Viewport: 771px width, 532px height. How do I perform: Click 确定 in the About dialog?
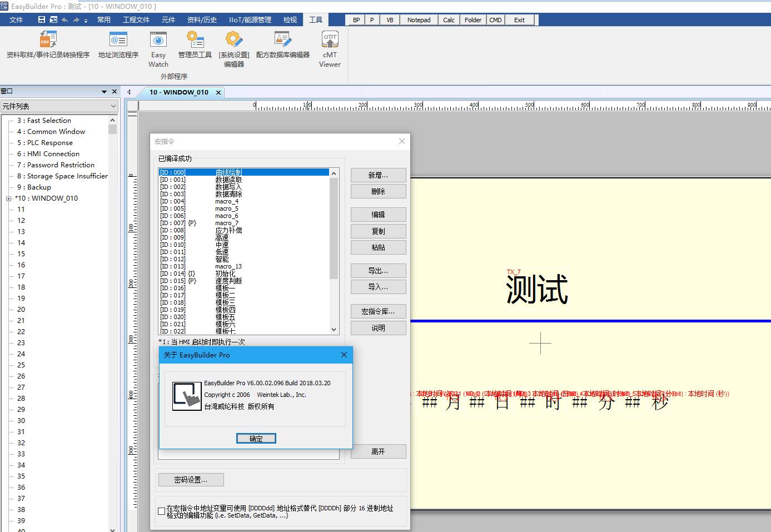pyautogui.click(x=256, y=439)
